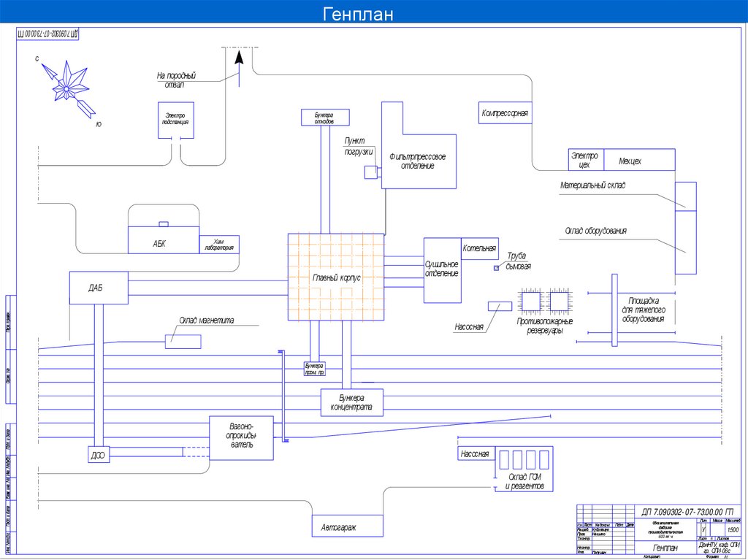
Task: Select the Сушильное отделение building
Action: [442, 270]
